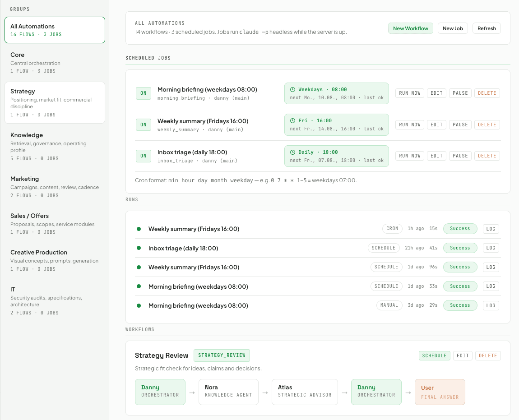519x420 pixels.
Task: Run the Morning briefing job now
Action: (x=409, y=93)
